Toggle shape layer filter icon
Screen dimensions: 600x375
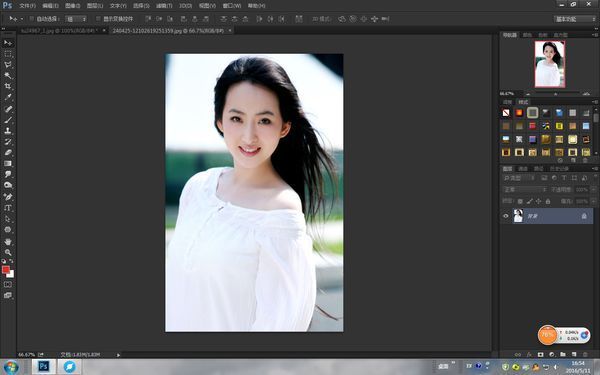pos(574,178)
